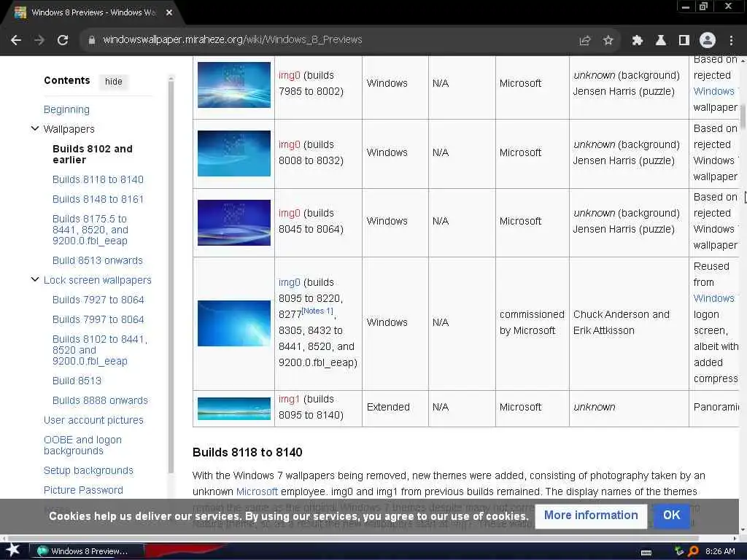Share this page icon
747x560 pixels.
point(584,41)
